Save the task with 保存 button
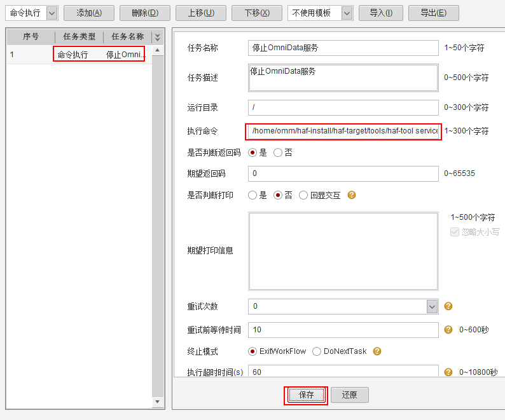Viewport: 505px width, 420px height. tap(306, 395)
